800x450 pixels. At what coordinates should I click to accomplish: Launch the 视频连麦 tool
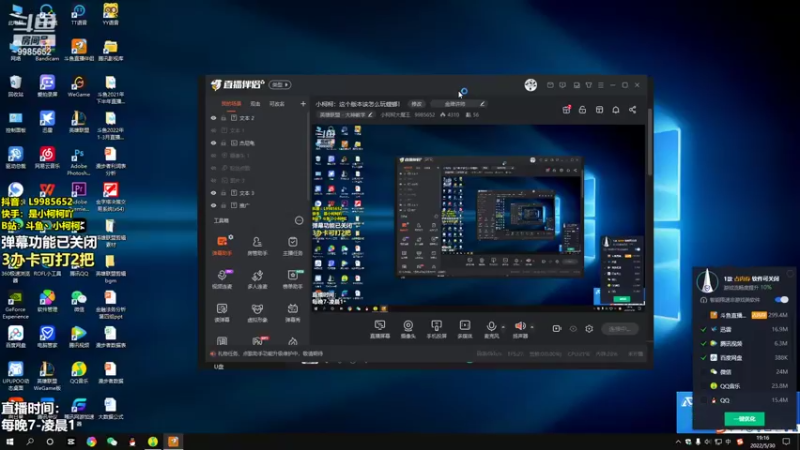tap(222, 279)
